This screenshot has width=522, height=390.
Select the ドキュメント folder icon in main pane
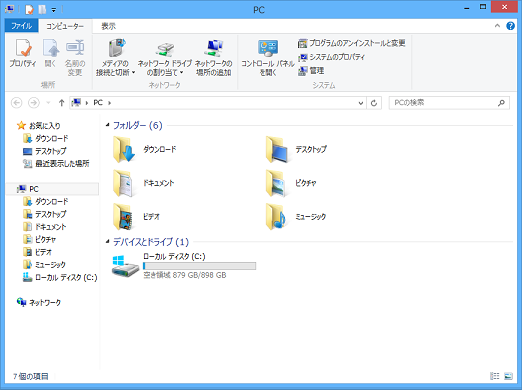pyautogui.click(x=123, y=183)
